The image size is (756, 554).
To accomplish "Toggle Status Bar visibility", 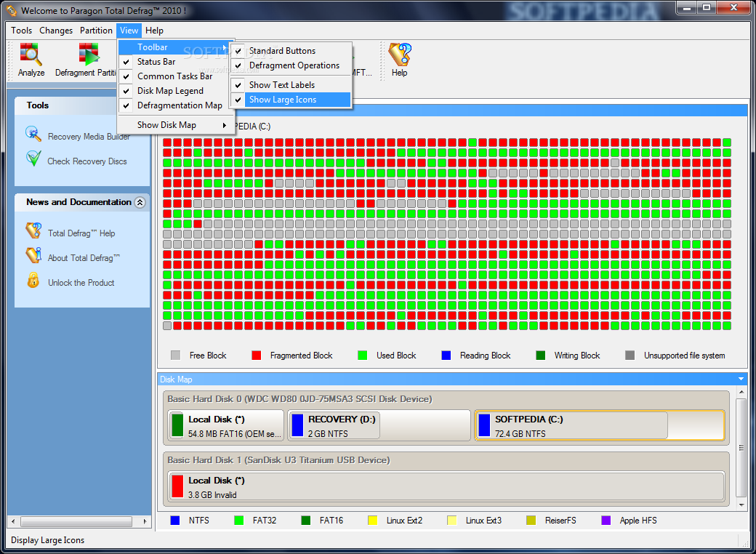I will [x=176, y=62].
